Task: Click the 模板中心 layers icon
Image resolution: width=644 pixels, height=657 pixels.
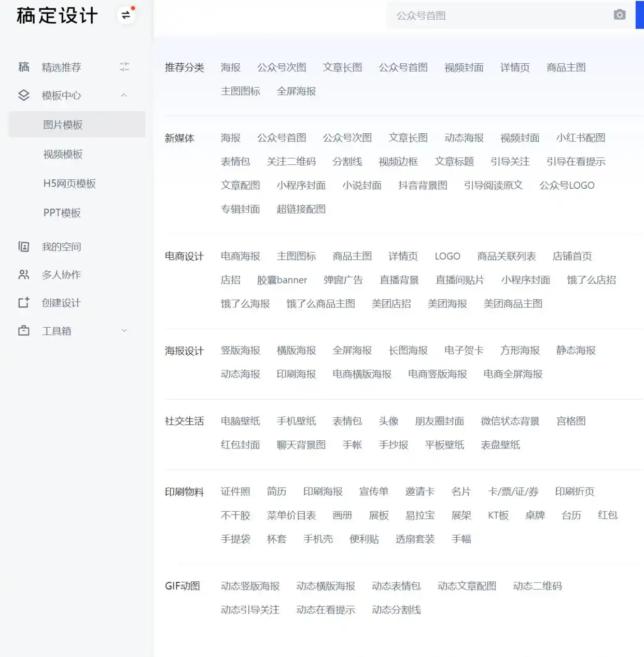Action: pos(24,95)
